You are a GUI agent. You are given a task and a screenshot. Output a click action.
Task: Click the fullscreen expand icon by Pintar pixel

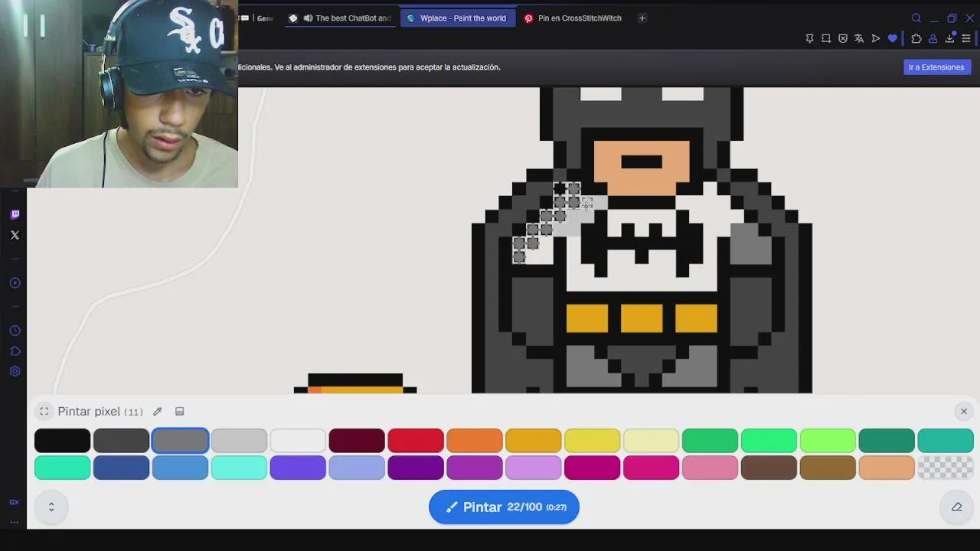click(x=44, y=412)
